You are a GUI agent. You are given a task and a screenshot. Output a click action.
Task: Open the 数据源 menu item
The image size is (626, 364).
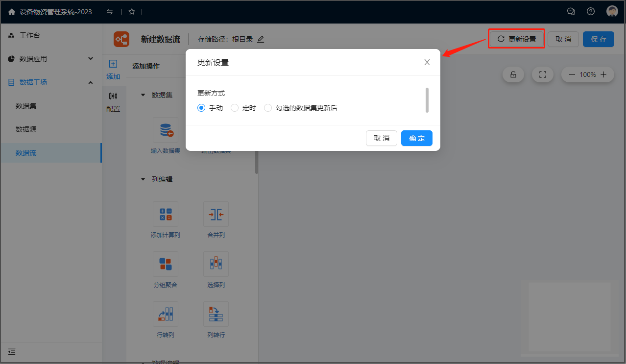(26, 129)
